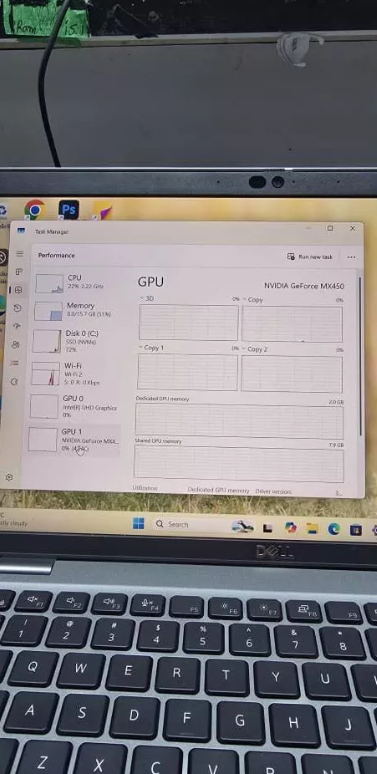Viewport: 377px width, 774px height.
Task: Expand the 3D engine dropdown
Action: 147,299
